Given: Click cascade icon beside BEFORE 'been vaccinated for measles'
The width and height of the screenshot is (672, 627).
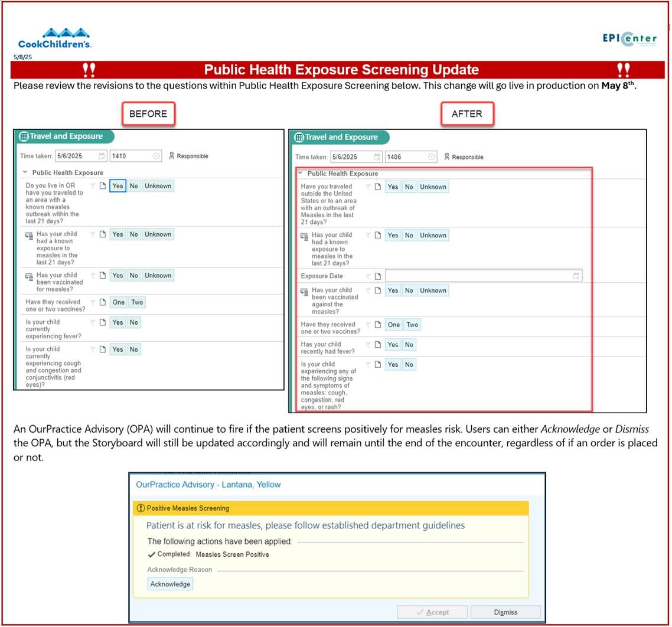Looking at the screenshot, I should click(x=29, y=276).
